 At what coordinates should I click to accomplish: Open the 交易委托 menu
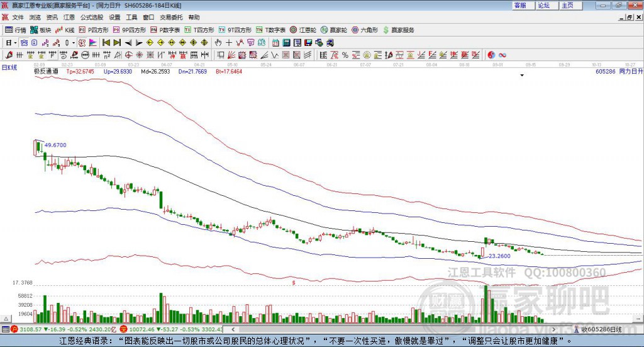171,17
